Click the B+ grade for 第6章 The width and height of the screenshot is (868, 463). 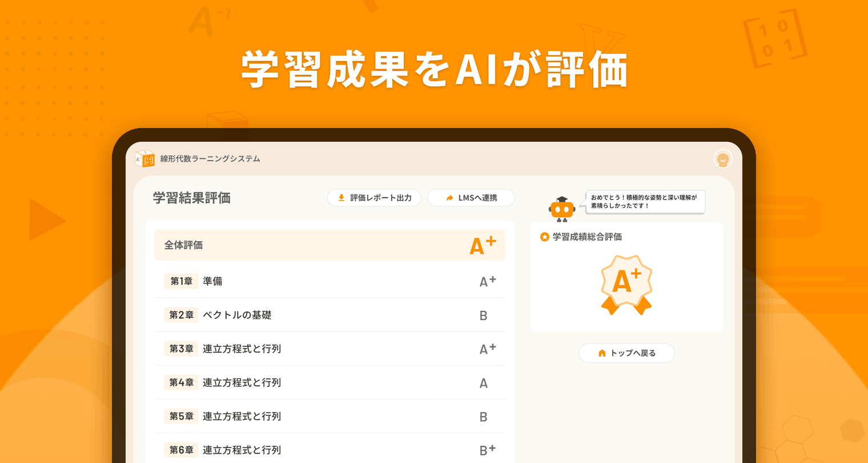[487, 450]
